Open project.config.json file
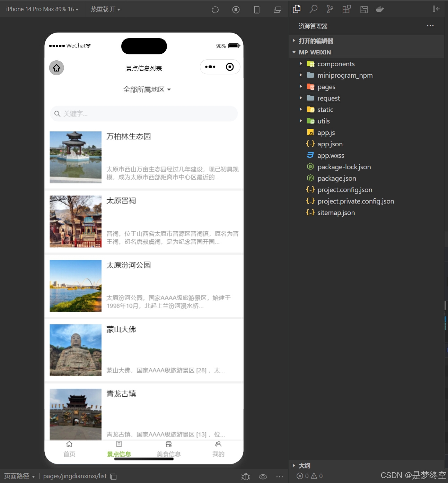 344,190
